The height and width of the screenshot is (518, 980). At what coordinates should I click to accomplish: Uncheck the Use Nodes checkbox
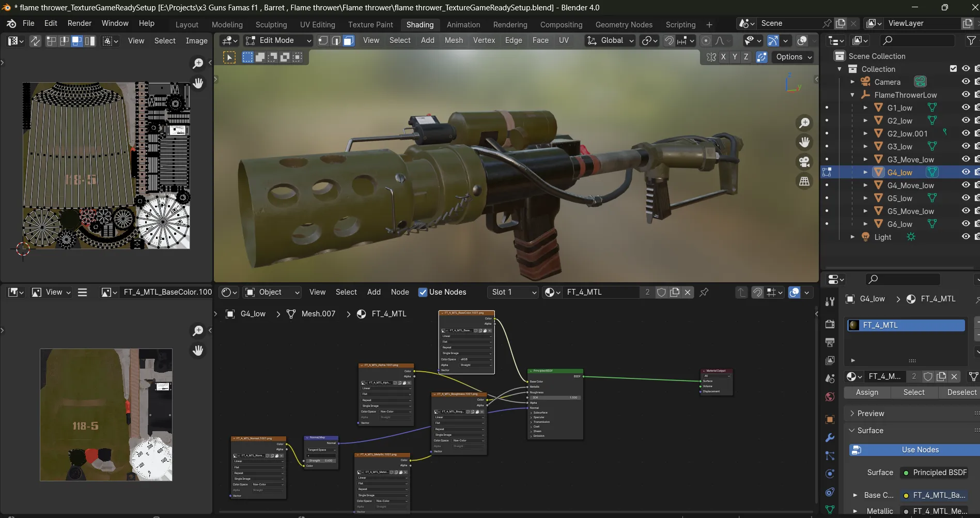423,292
